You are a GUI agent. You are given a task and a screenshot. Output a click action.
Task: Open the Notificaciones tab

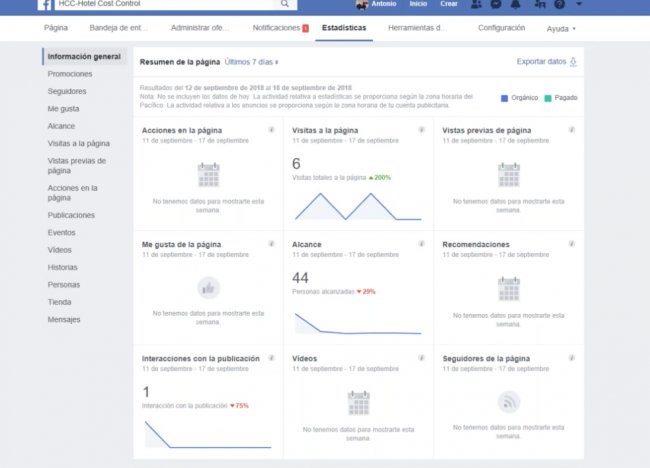click(280, 29)
